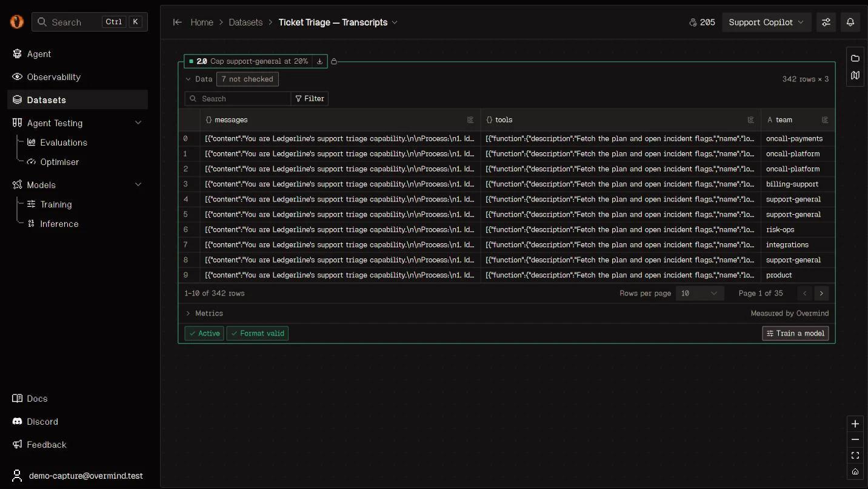Change rows per page value
The image size is (868, 489).
[699, 293]
